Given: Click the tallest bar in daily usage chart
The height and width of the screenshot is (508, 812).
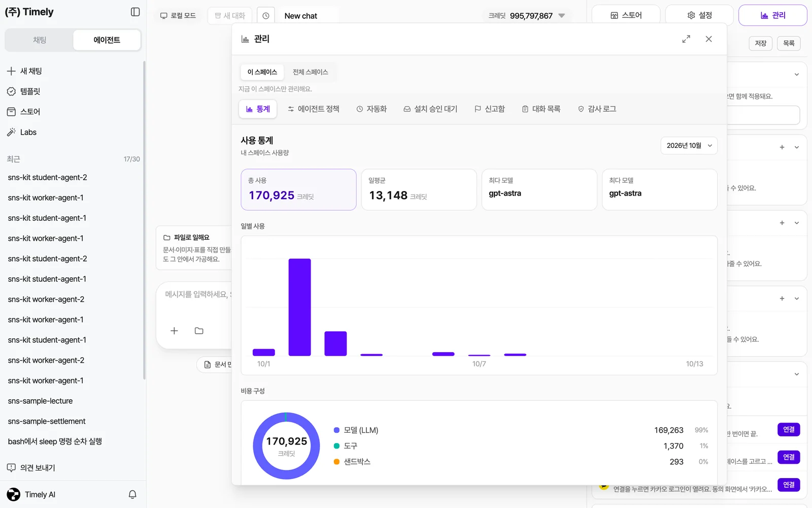Looking at the screenshot, I should [299, 307].
